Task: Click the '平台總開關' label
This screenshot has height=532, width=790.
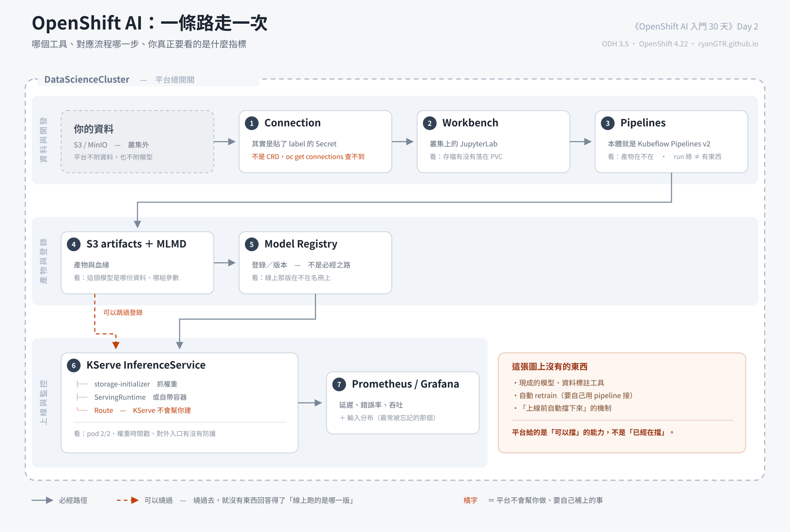Action: click(x=175, y=80)
